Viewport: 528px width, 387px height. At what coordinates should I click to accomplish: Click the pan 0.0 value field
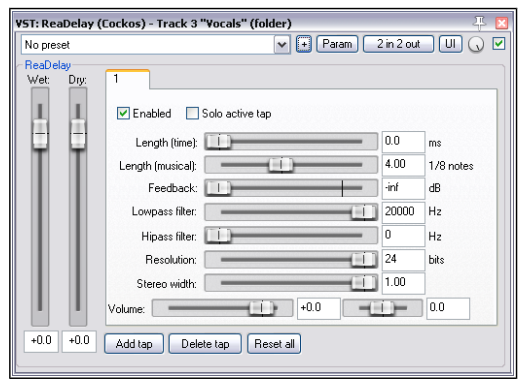(448, 308)
